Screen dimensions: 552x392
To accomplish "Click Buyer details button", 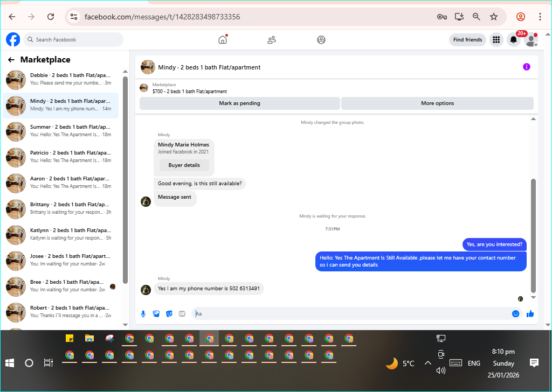I will click(x=184, y=165).
